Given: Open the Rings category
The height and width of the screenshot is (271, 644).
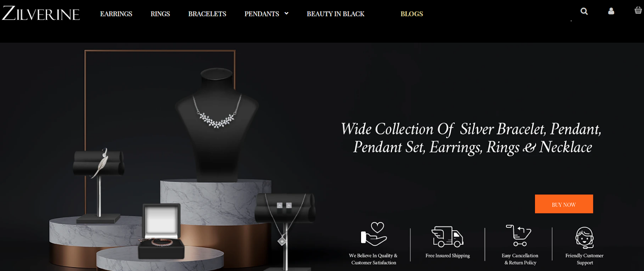Looking at the screenshot, I should [160, 14].
